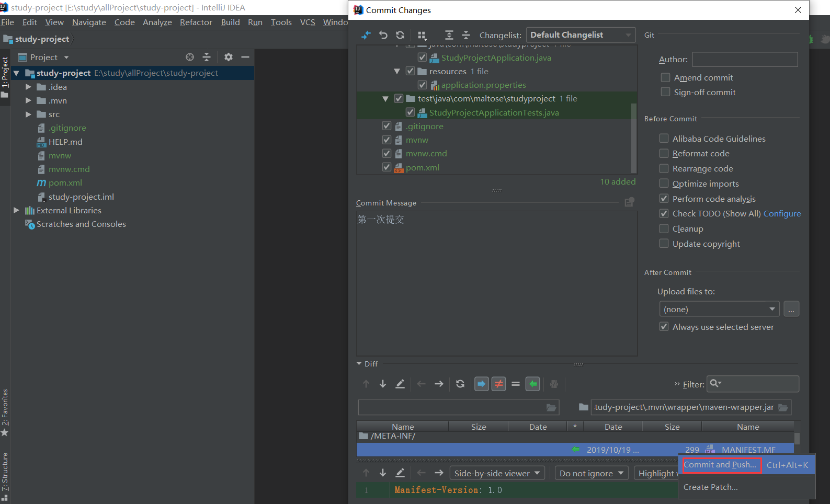Enable Reformat code before commit

664,153
